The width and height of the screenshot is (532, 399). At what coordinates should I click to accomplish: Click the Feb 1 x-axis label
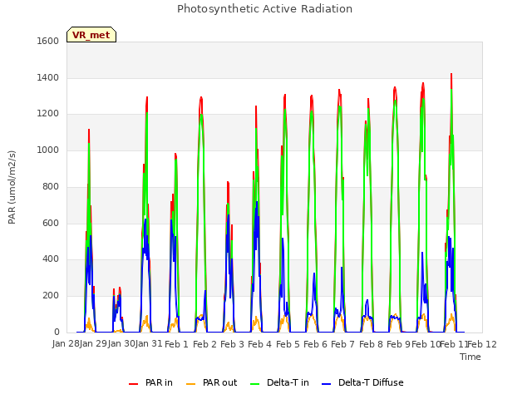pyautogui.click(x=176, y=344)
